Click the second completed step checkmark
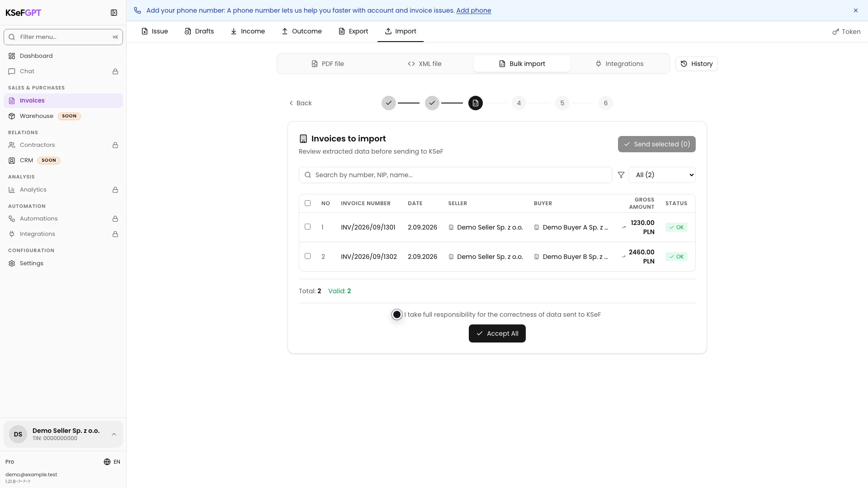Screen dimensions: 868x488 click(x=432, y=103)
